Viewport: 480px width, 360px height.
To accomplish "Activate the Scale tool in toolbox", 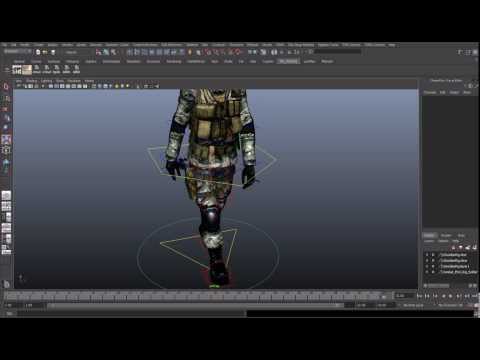I will coord(6,139).
